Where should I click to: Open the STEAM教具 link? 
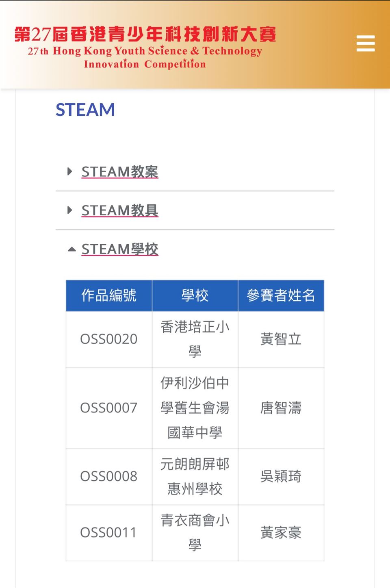[120, 210]
